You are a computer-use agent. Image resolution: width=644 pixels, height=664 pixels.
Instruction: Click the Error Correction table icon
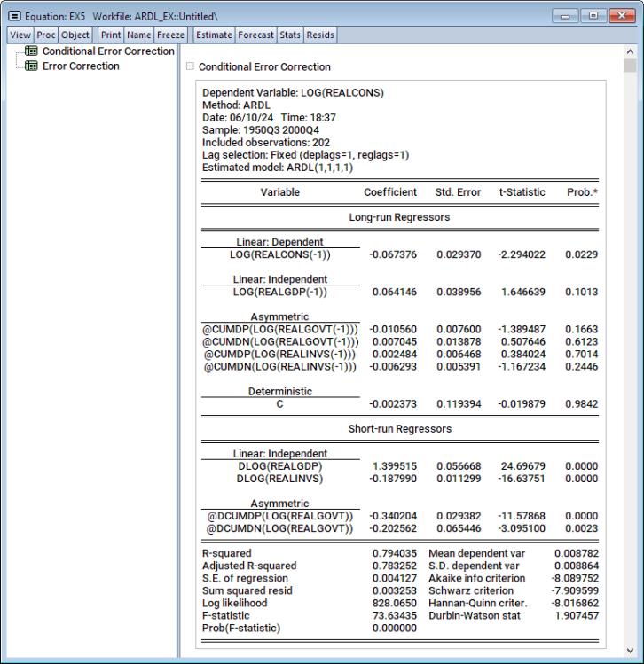tap(33, 66)
